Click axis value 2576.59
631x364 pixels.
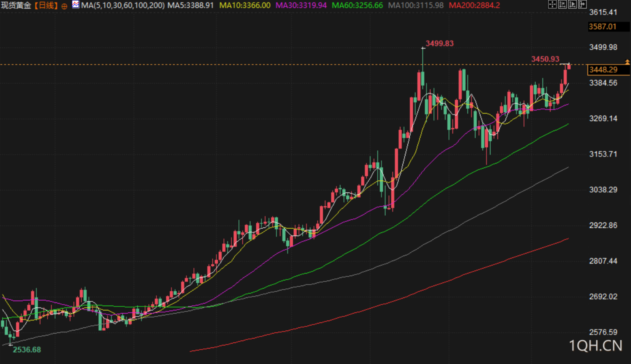[x=603, y=332]
